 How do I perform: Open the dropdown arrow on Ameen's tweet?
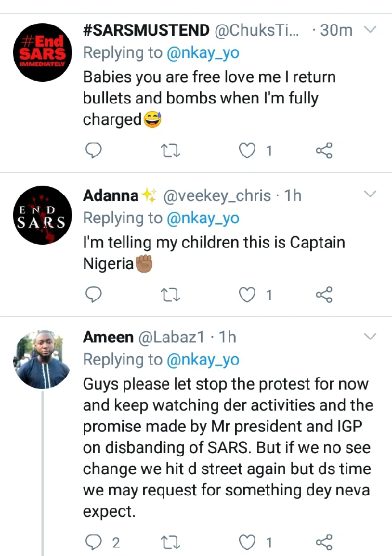pyautogui.click(x=370, y=336)
